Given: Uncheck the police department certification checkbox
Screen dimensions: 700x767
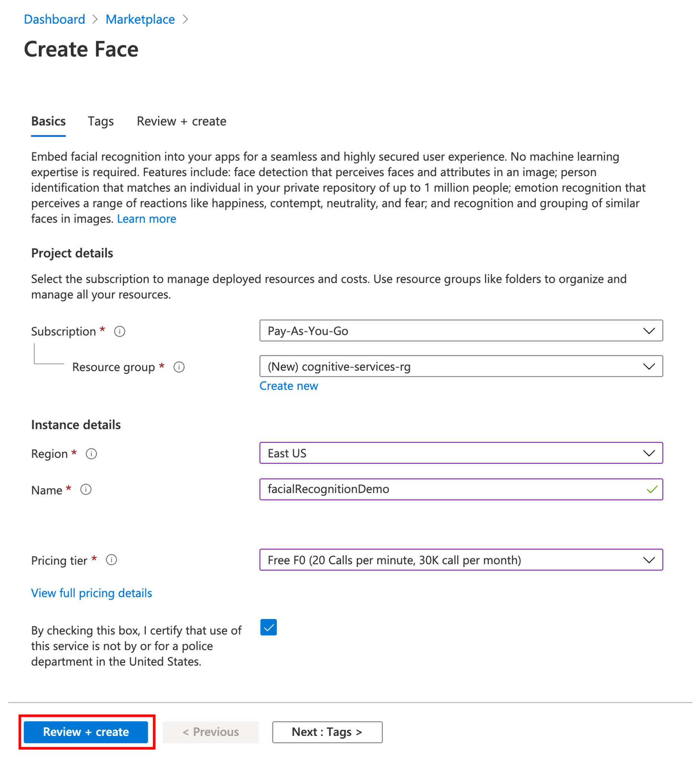Looking at the screenshot, I should click(269, 627).
